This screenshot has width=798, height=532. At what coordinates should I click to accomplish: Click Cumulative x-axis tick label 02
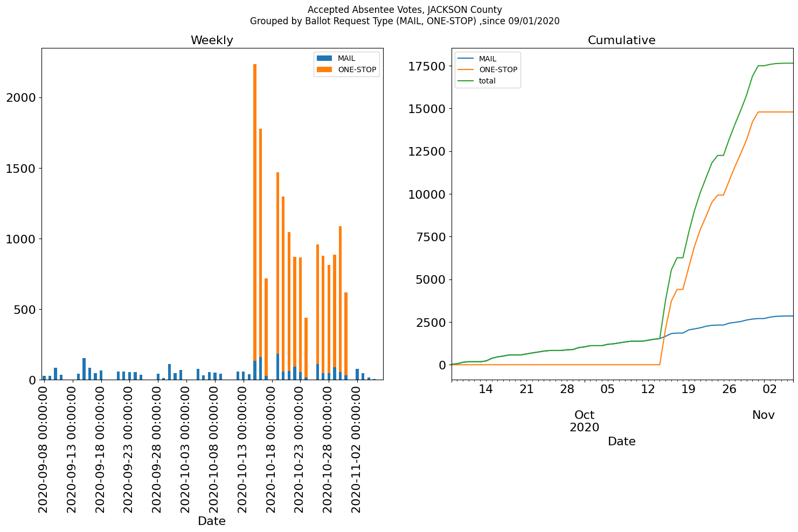[769, 389]
